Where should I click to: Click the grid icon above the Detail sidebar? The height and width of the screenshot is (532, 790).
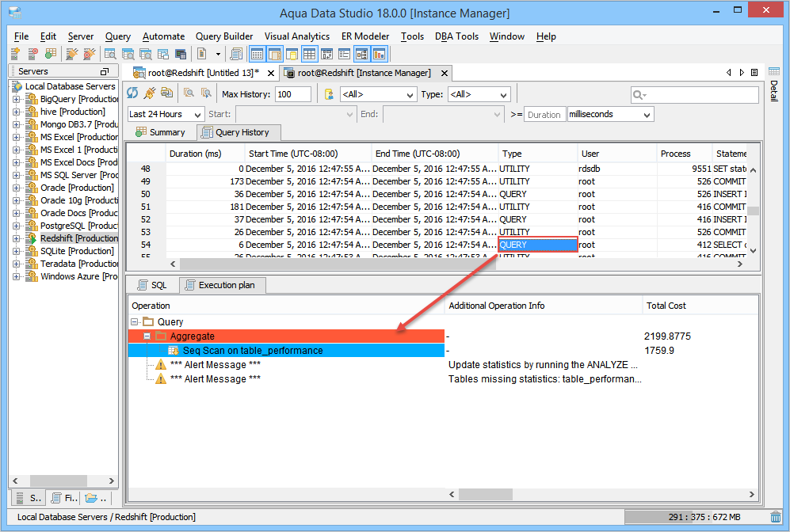pos(774,72)
